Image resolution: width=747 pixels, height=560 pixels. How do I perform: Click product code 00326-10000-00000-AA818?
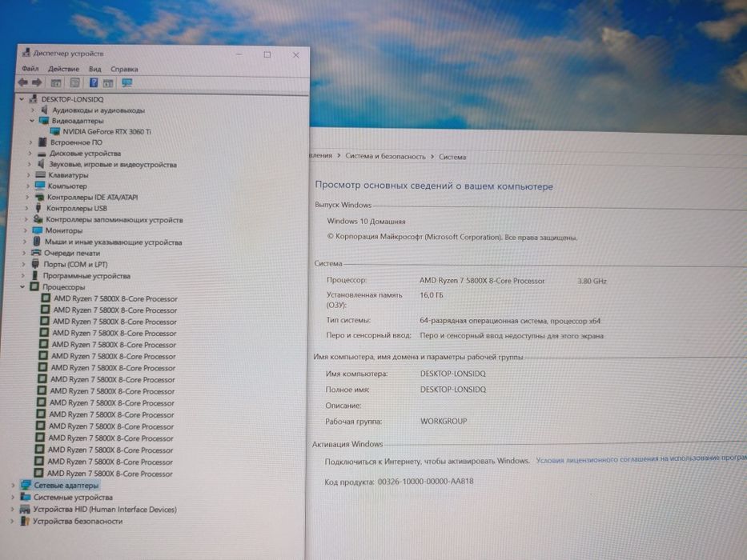coord(425,481)
